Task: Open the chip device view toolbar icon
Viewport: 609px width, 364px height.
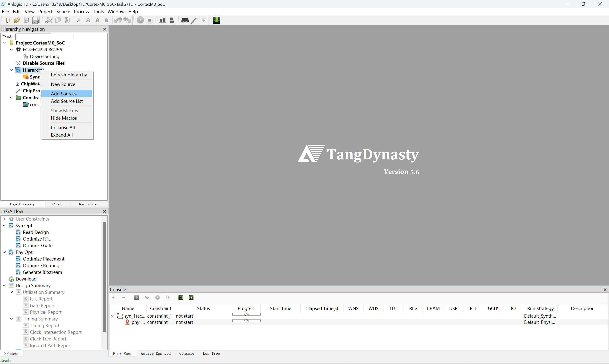Action: 185,20
